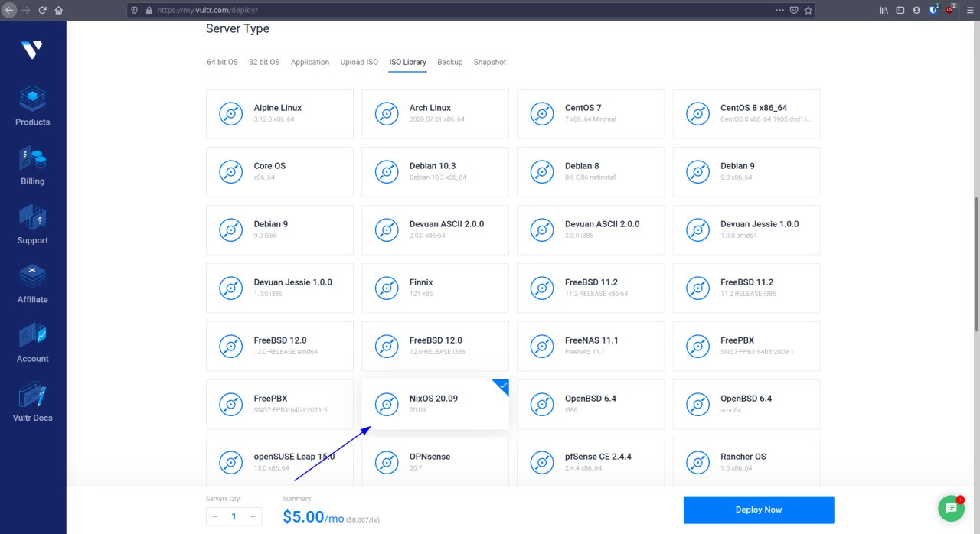Select Debian 9 x86_64 card

tap(746, 171)
